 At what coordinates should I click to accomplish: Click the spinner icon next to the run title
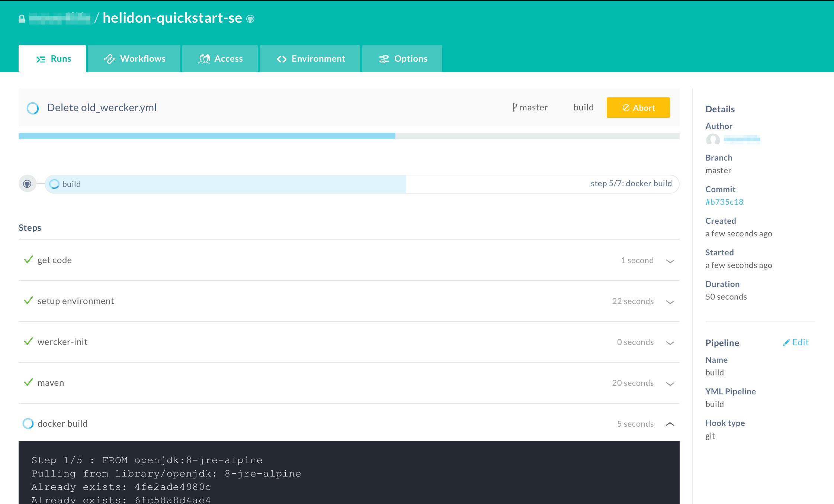pos(33,108)
